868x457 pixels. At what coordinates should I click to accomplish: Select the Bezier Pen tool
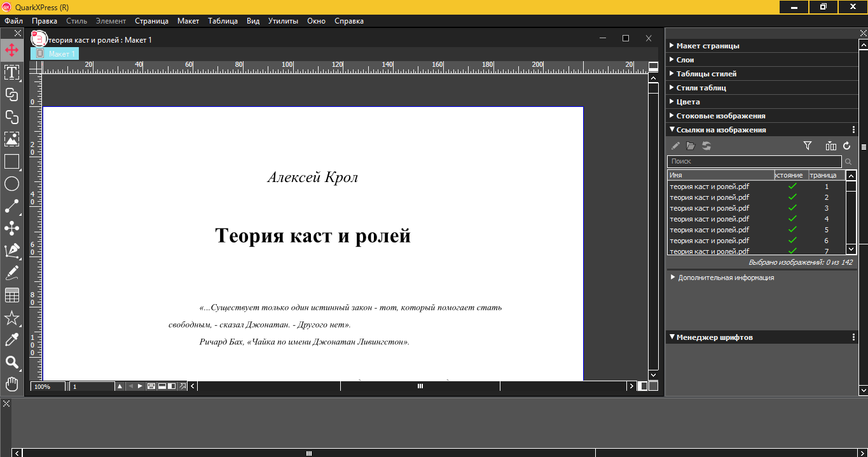click(x=11, y=251)
